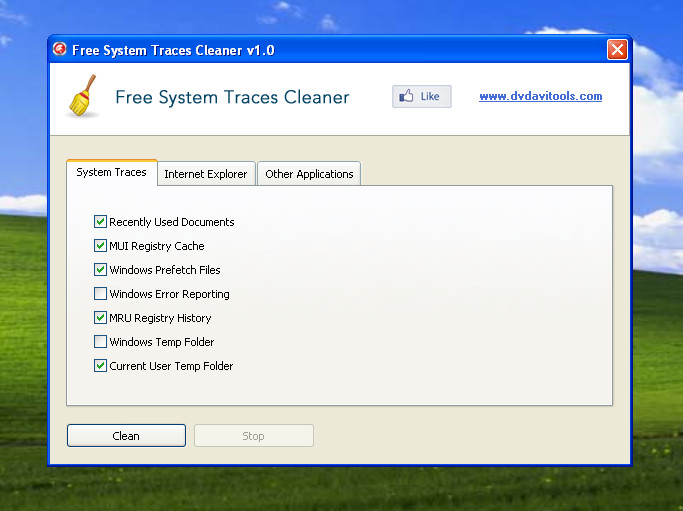Close the Free System Traces Cleaner window

pos(617,49)
